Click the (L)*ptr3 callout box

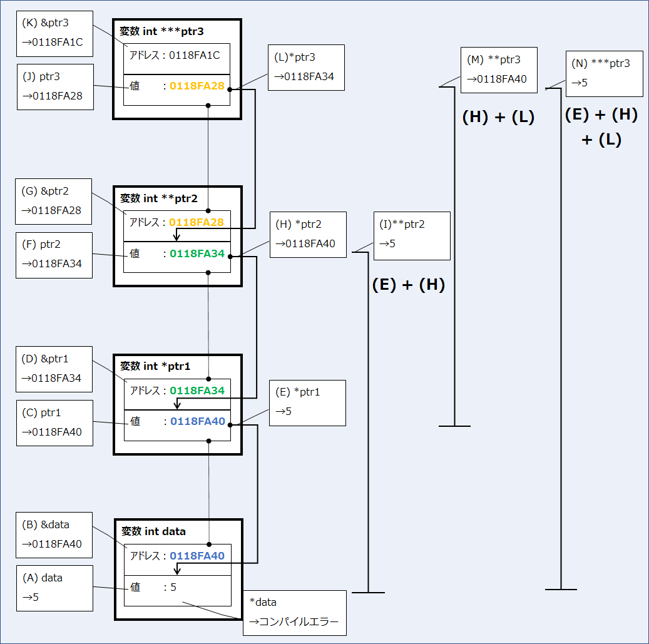[306, 68]
